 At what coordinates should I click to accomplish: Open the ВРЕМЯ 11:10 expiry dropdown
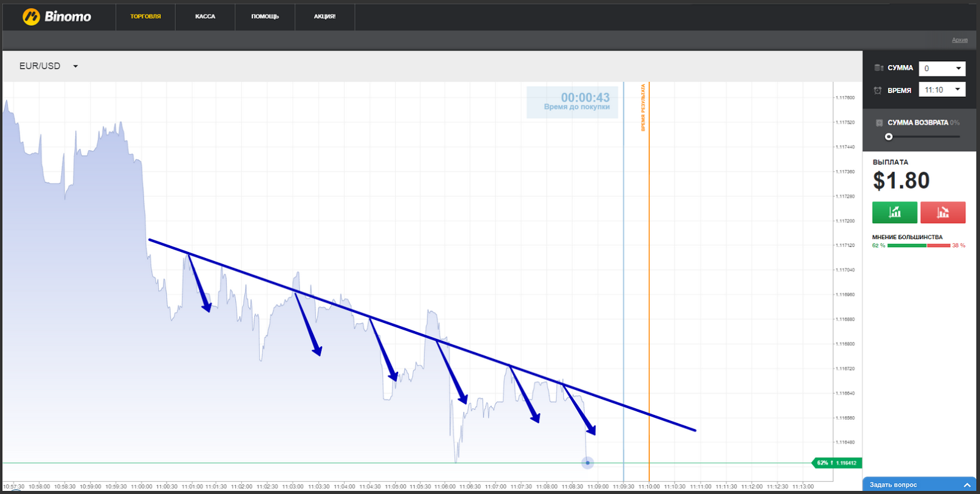click(942, 89)
